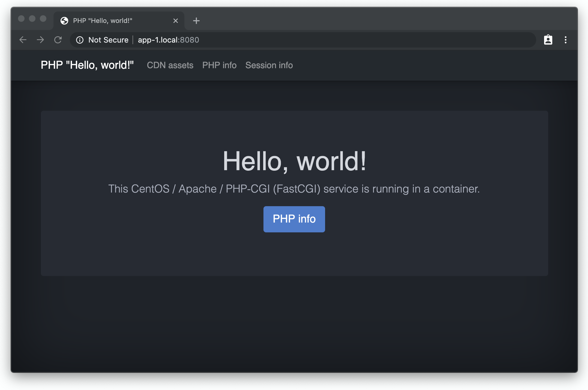The height and width of the screenshot is (390, 588).
Task: Click the red window close dot
Action: (21, 19)
